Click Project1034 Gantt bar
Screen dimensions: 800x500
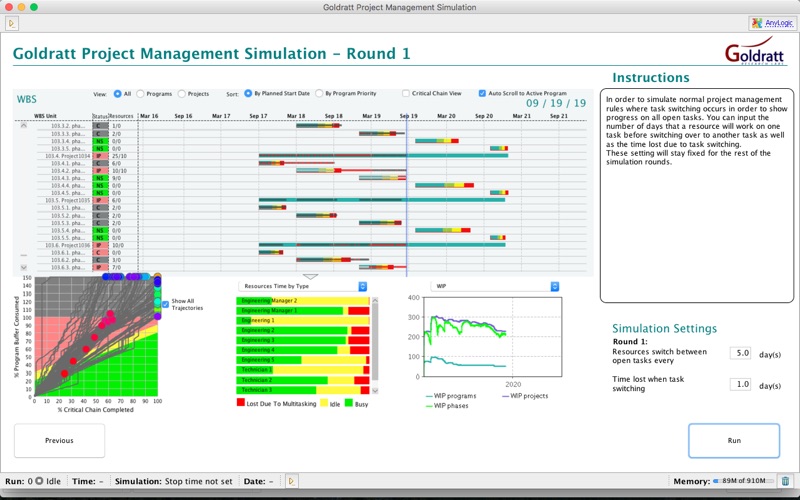pyautogui.click(x=383, y=156)
